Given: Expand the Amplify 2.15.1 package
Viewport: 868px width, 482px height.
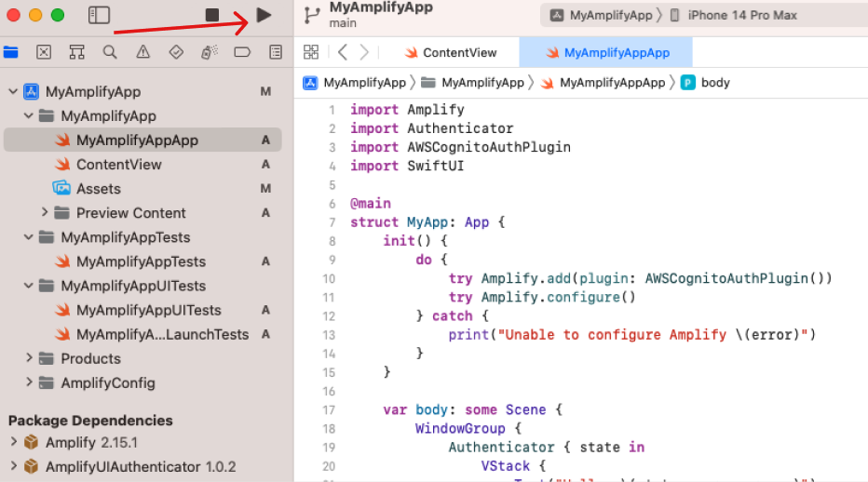Looking at the screenshot, I should [13, 442].
